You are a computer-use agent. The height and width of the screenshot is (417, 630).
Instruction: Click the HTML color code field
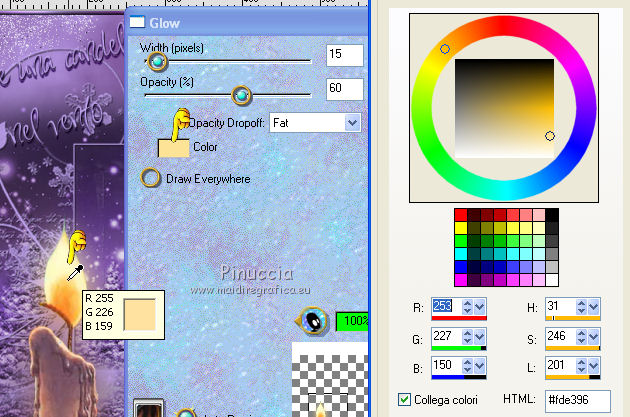point(577,400)
